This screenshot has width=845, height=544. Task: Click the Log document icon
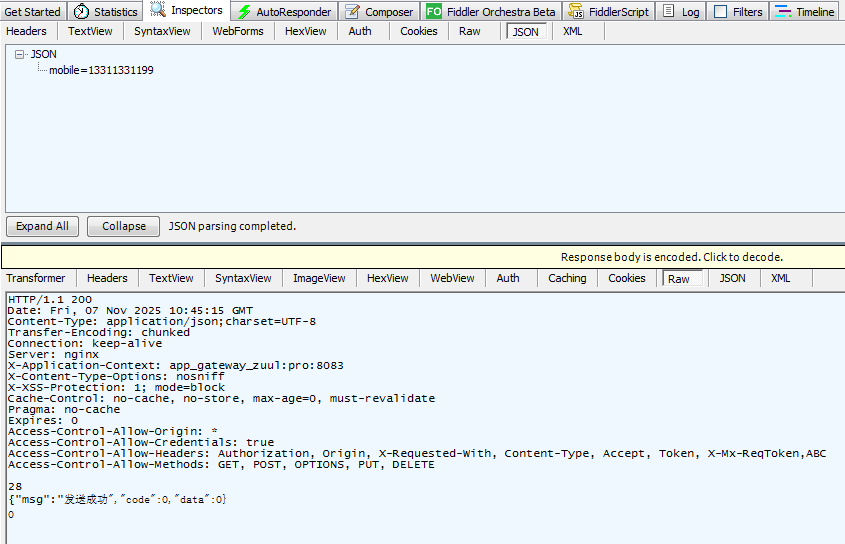coord(668,11)
